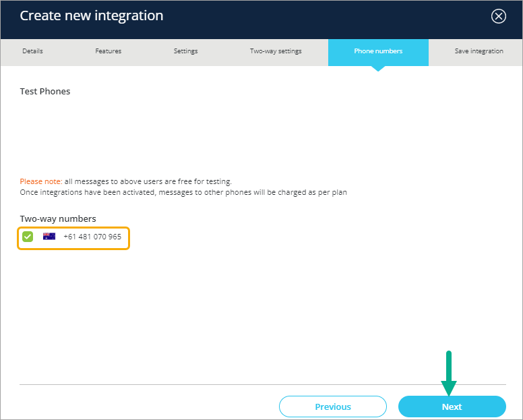This screenshot has width=523, height=420.
Task: Click the charged as per plan sentence
Action: 183,192
